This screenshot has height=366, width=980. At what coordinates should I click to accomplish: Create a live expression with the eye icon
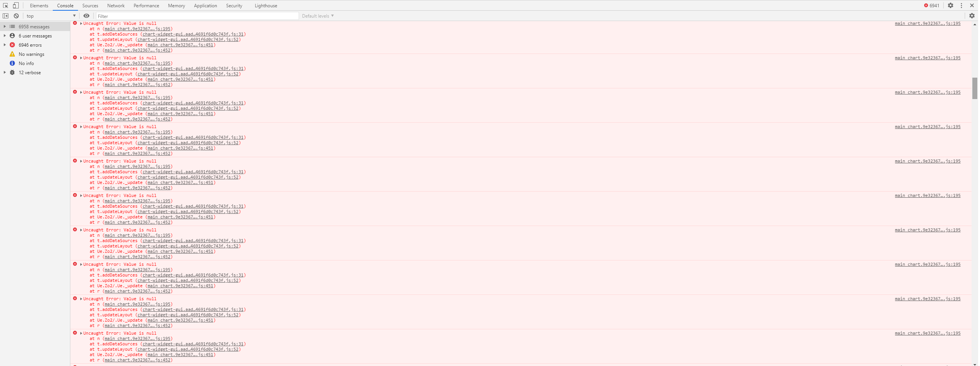click(86, 16)
